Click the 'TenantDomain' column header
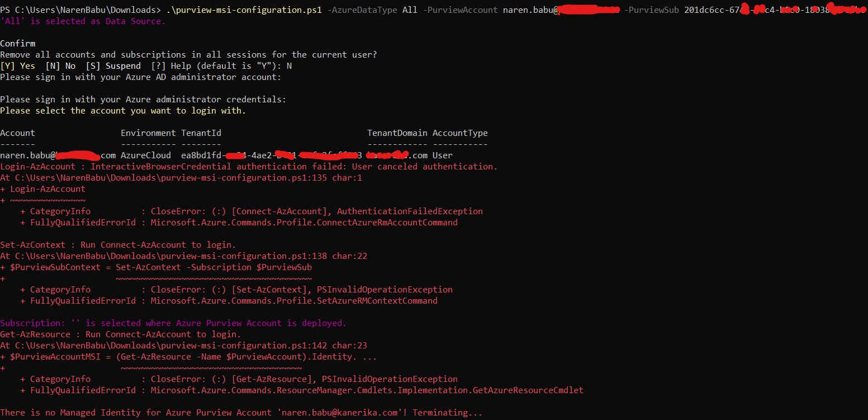 point(397,133)
